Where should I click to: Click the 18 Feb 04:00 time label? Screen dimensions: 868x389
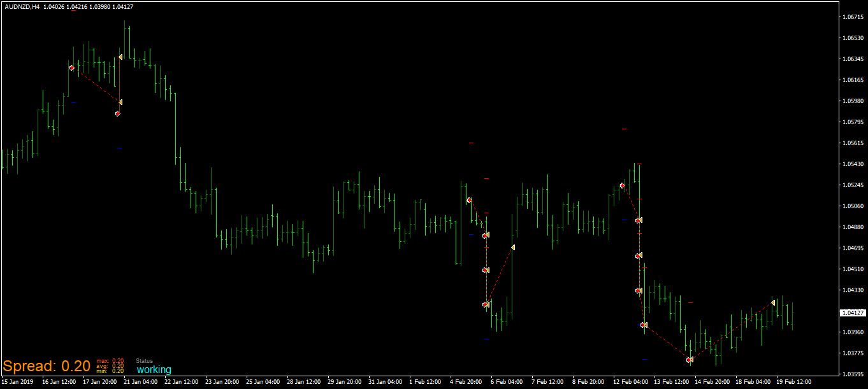pos(753,382)
